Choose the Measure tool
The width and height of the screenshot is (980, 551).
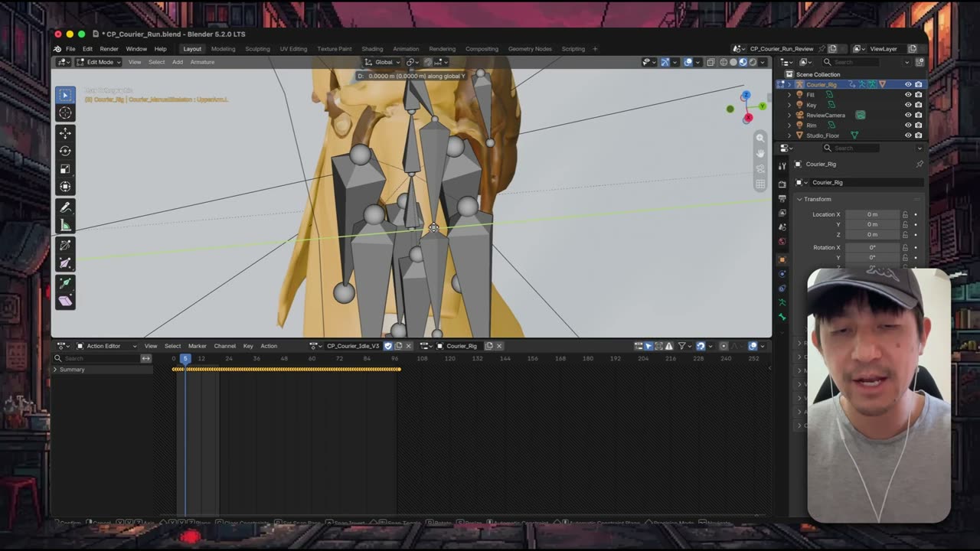65,225
